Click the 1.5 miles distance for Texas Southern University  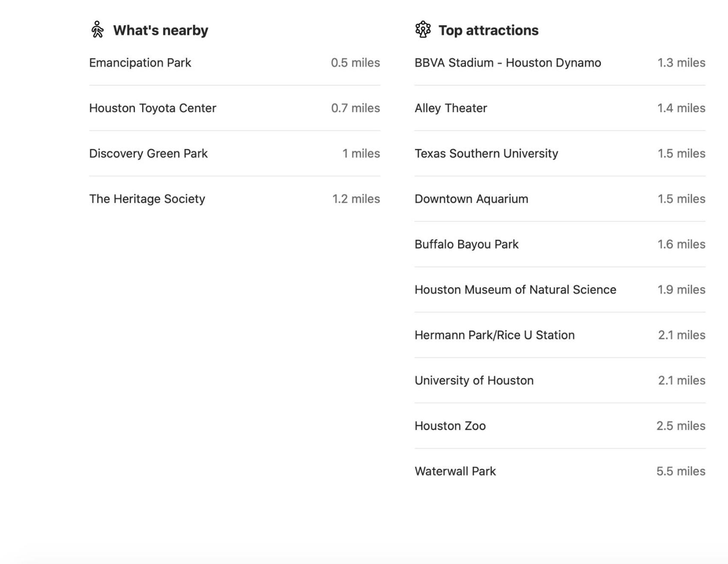[681, 154]
